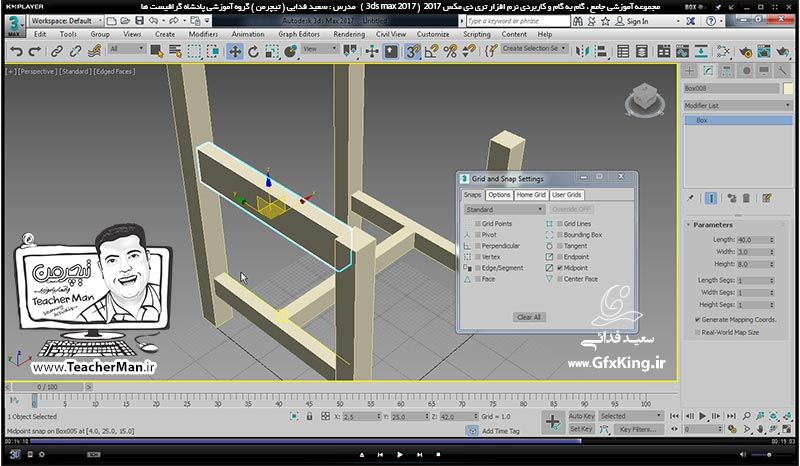This screenshot has width=800, height=466.
Task: Open the Curve Editor icon
Action: coord(683,51)
